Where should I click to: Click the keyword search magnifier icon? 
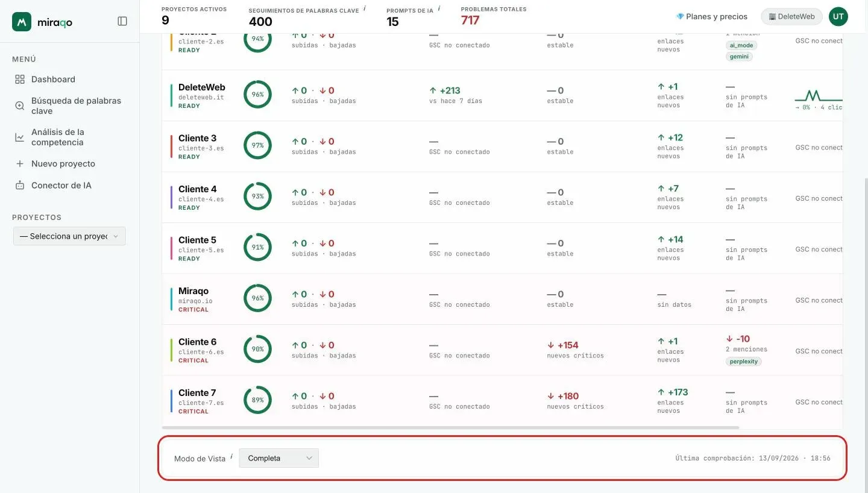tap(20, 105)
